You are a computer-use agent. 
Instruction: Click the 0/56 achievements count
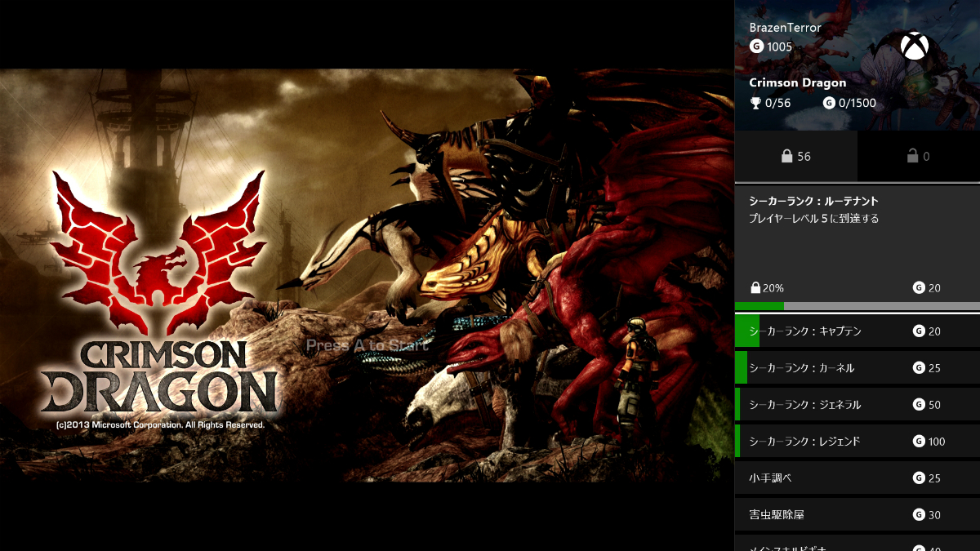[x=778, y=103]
